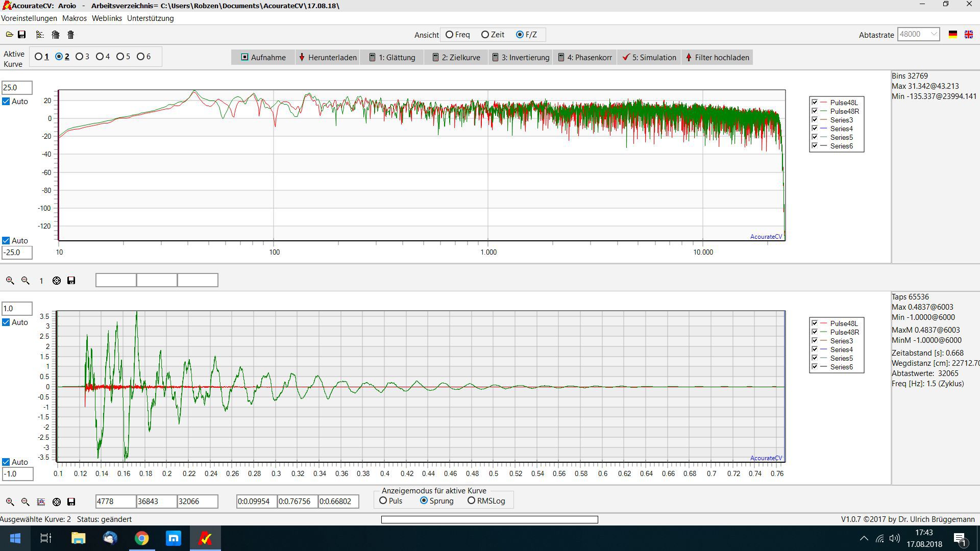The height and width of the screenshot is (551, 980).
Task: Click the zoom-in magnifier above time chart
Action: [10, 281]
